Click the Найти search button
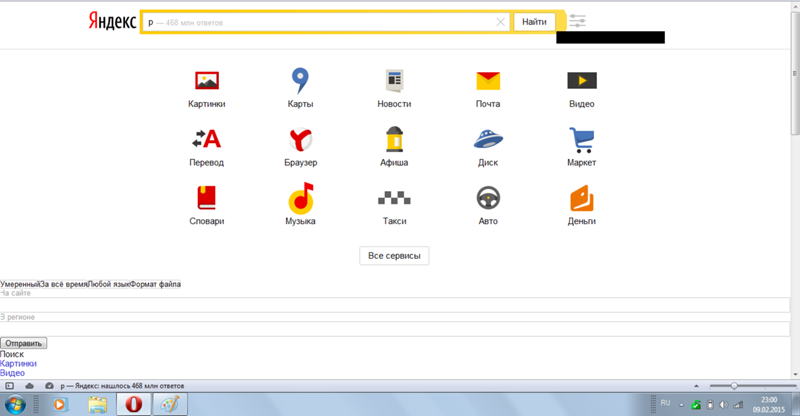Image resolution: width=800 pixels, height=416 pixels. pyautogui.click(x=534, y=22)
